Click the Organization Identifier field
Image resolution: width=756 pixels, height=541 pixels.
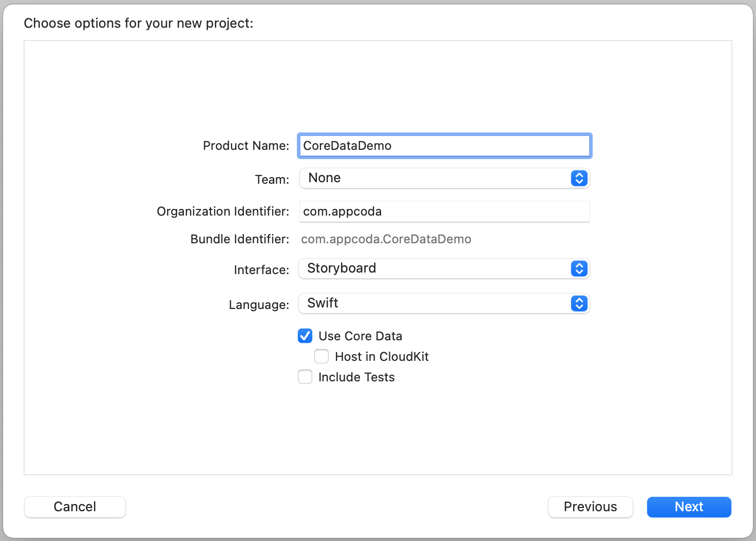[444, 211]
